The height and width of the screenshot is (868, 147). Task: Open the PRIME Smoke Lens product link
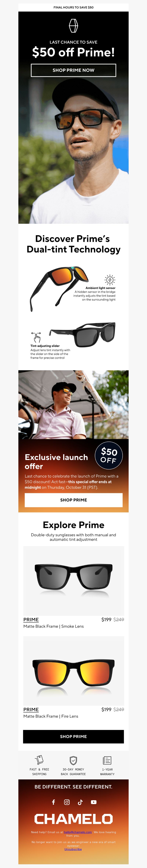[31, 619]
